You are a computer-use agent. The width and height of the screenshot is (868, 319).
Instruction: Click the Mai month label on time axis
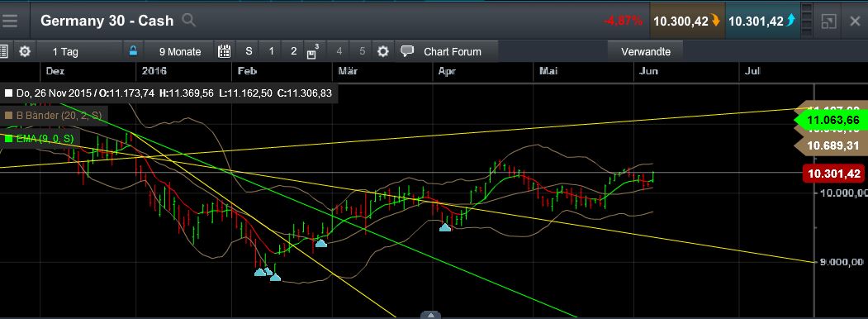pyautogui.click(x=548, y=71)
